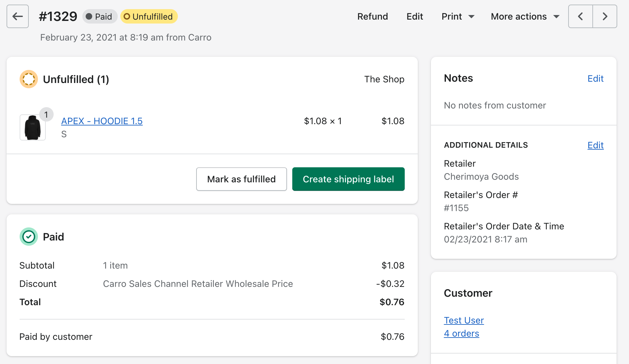
Task: Expand the Print dropdown
Action: point(458,16)
